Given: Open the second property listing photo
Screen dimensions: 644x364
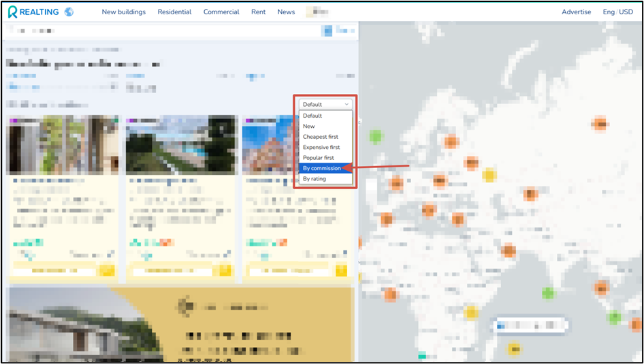Looking at the screenshot, I should pyautogui.click(x=181, y=146).
